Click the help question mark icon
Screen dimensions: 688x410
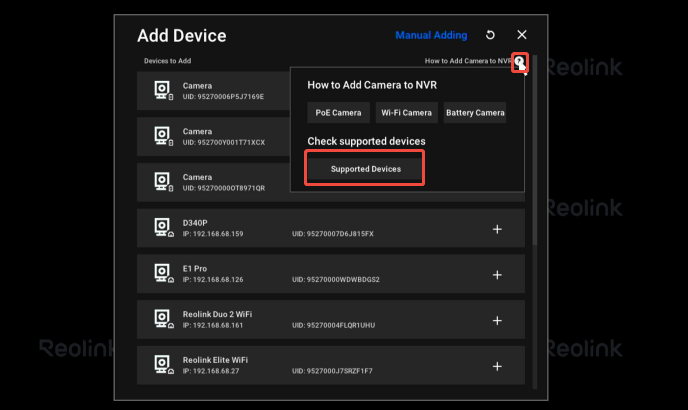(x=520, y=61)
